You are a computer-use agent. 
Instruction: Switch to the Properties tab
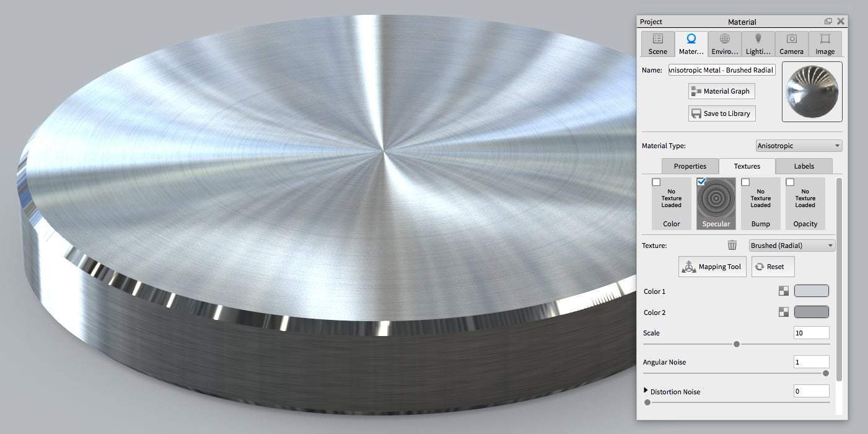point(690,166)
